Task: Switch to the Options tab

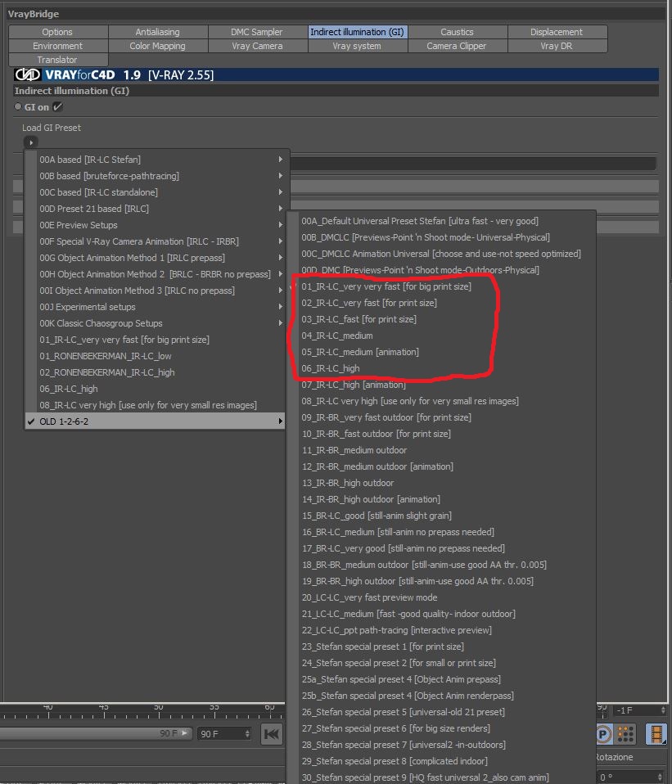Action: [x=58, y=32]
